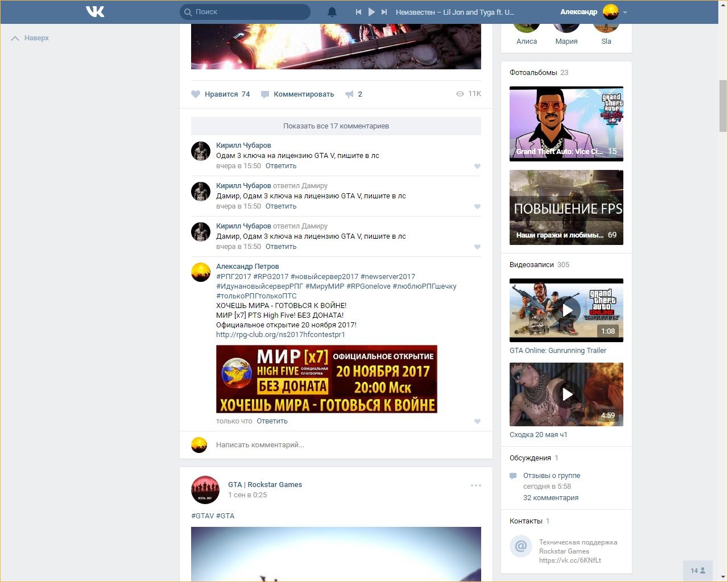
Task: Open the post timestamp 1 сен в 0:25
Action: click(x=247, y=495)
